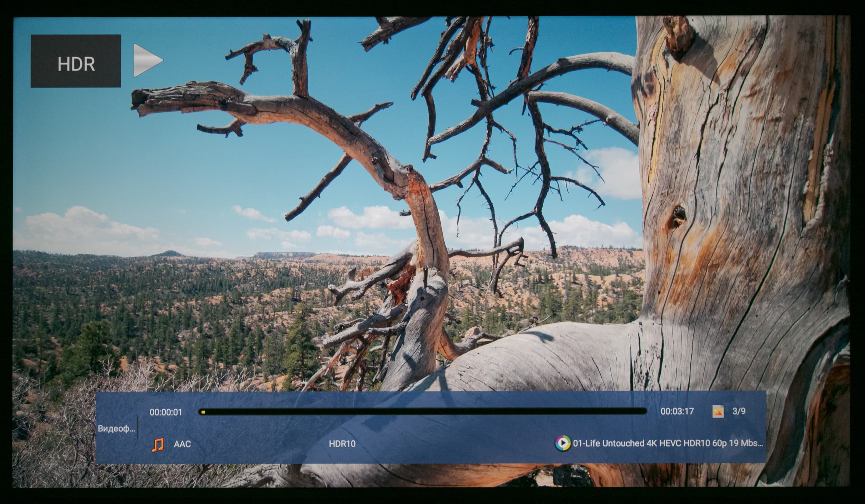This screenshot has width=865, height=504.
Task: Click the HDR badge in the corner
Action: point(76,61)
